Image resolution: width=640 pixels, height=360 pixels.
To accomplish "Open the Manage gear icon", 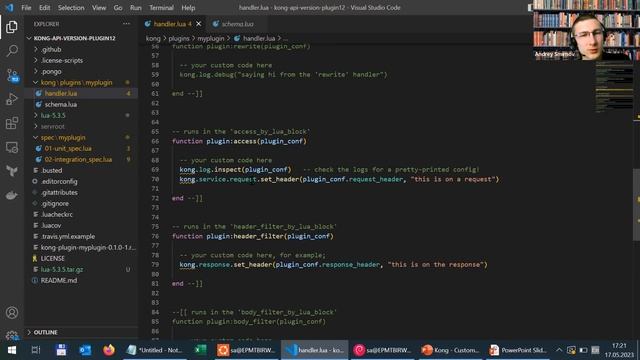I will pyautogui.click(x=12, y=336).
